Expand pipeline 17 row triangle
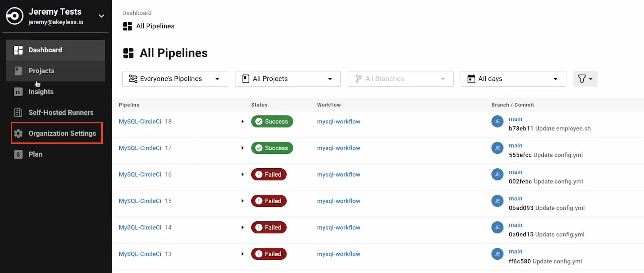This screenshot has width=644, height=273. pos(243,148)
